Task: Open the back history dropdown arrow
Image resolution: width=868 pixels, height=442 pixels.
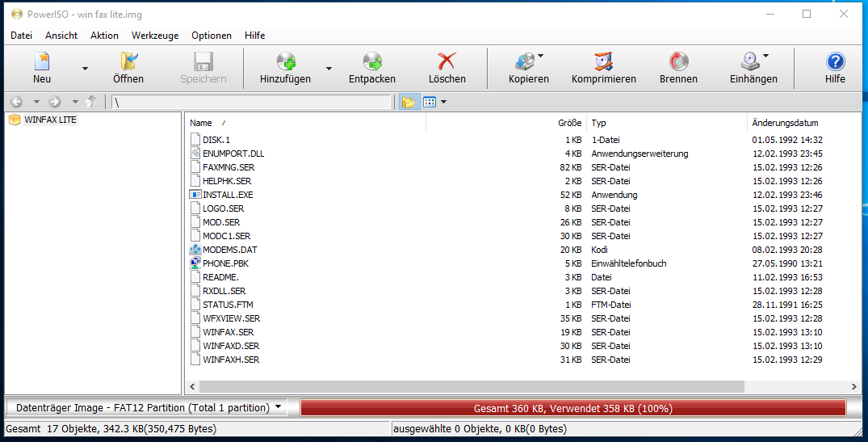Action: (36, 102)
